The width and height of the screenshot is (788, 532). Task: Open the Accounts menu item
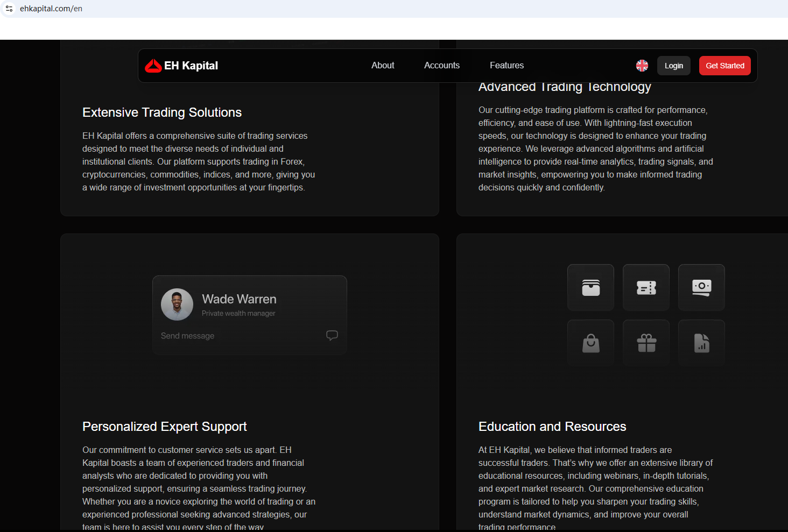click(442, 65)
